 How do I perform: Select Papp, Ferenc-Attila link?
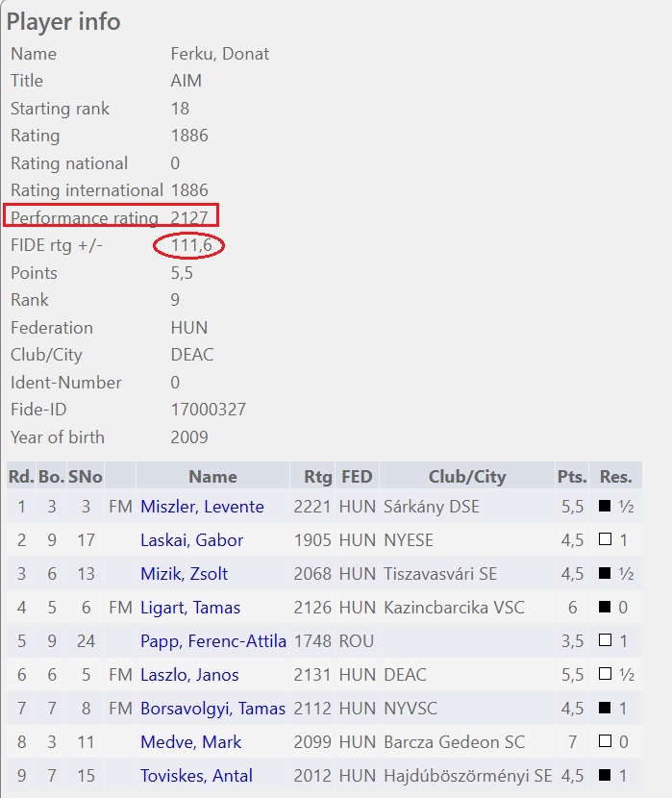[x=213, y=641]
